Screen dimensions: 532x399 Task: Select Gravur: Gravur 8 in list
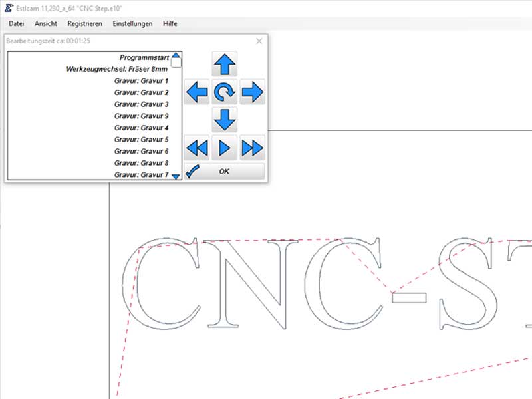[x=89, y=163]
